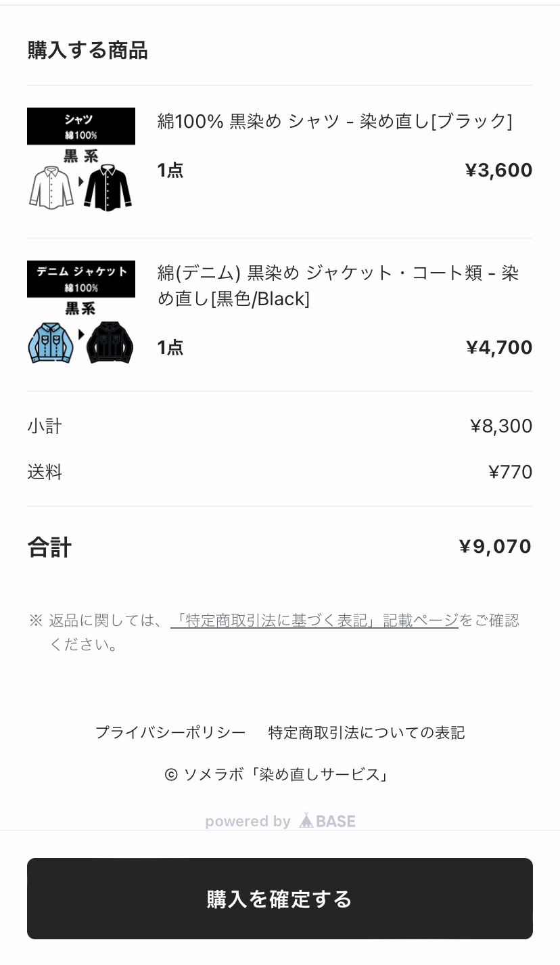
Task: Open the 特定商取引法に基づく表記 記載ページ link
Action: coord(314,621)
